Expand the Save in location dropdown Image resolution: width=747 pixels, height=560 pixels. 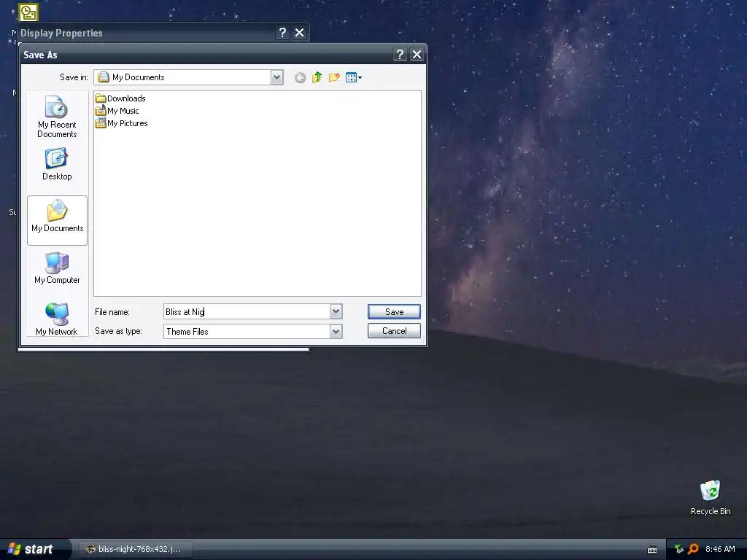coord(276,77)
